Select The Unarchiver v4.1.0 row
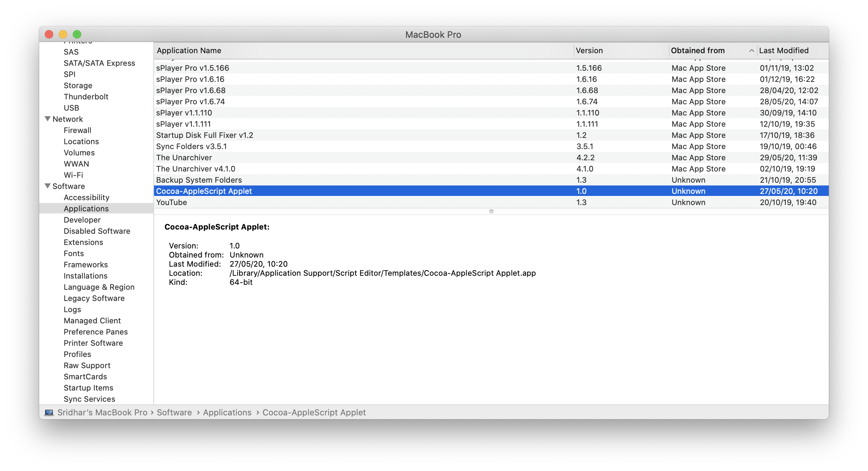Image resolution: width=868 pixels, height=471 pixels. pyautogui.click(x=196, y=169)
